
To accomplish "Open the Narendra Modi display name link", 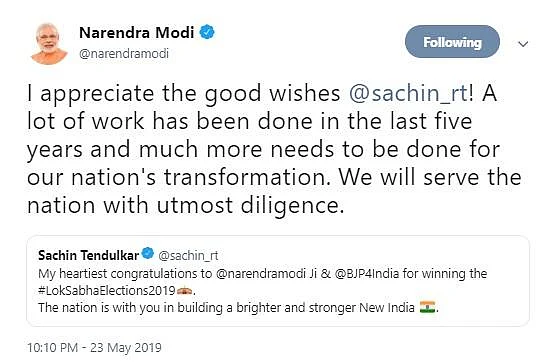I will [x=136, y=33].
